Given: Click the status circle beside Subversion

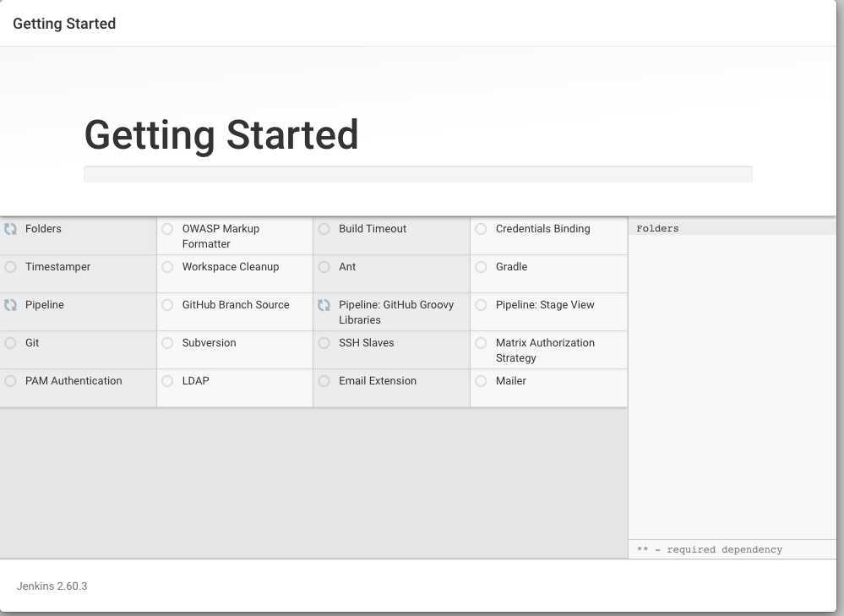Looking at the screenshot, I should 167,343.
